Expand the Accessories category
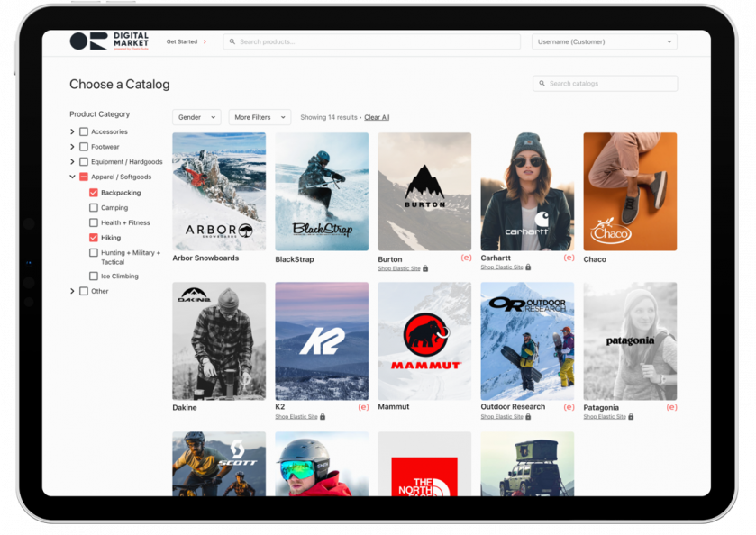The width and height of the screenshot is (756, 535). [72, 131]
